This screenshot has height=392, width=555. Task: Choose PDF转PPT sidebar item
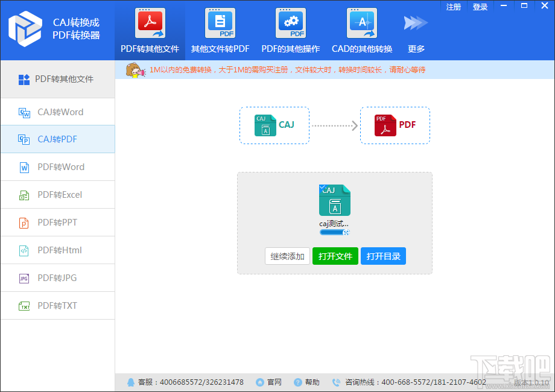coord(58,223)
